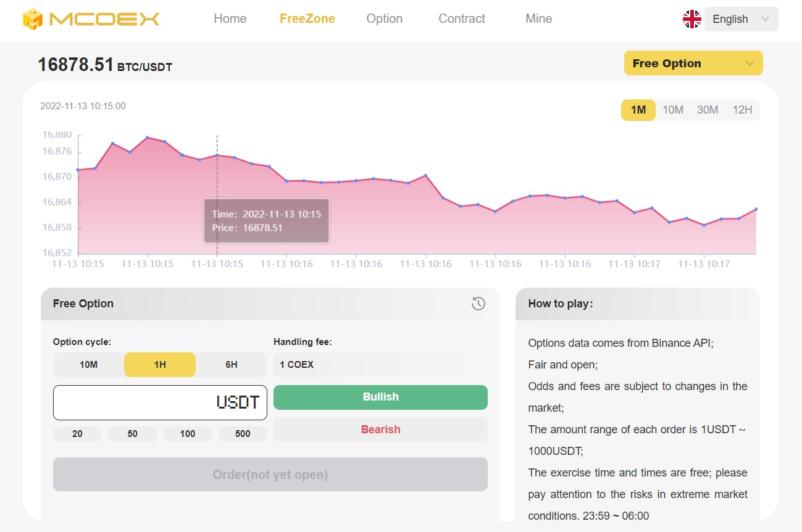Click the 16,880 y-axis label
The height and width of the screenshot is (532, 802).
point(57,135)
